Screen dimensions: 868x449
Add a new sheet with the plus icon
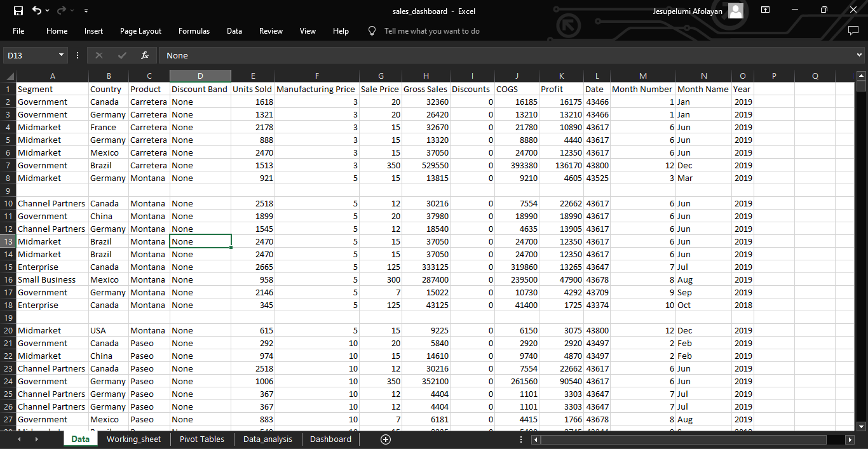385,439
